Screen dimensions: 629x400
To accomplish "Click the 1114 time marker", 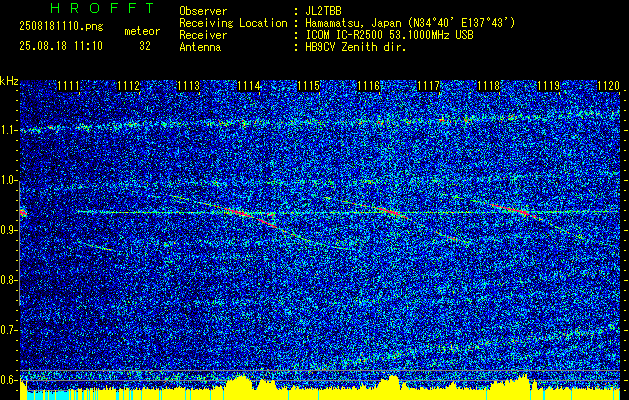I will tap(249, 85).
